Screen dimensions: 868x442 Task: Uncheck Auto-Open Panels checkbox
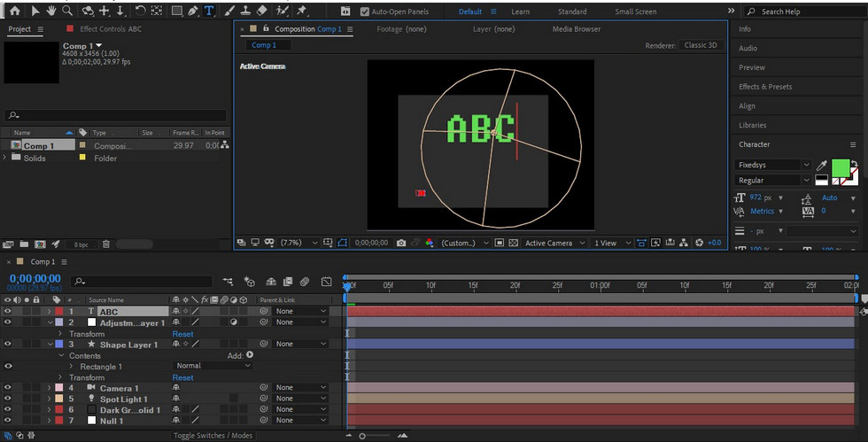364,12
